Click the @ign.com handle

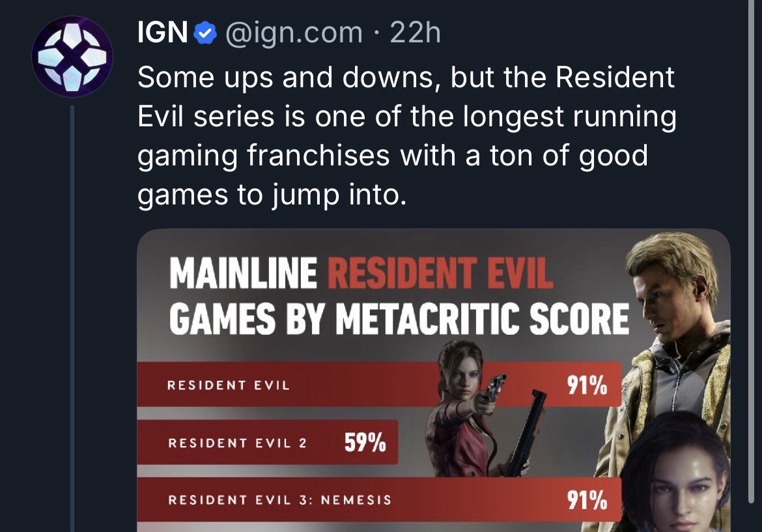tap(293, 33)
